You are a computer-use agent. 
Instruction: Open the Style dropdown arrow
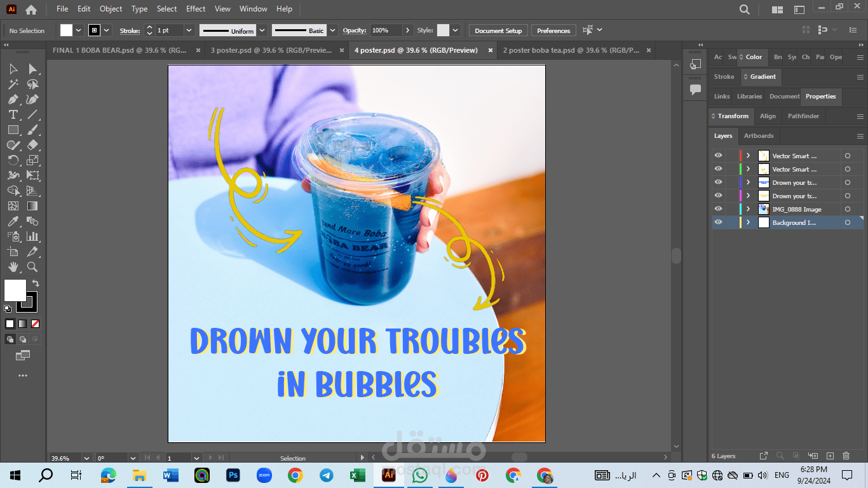[x=456, y=30]
